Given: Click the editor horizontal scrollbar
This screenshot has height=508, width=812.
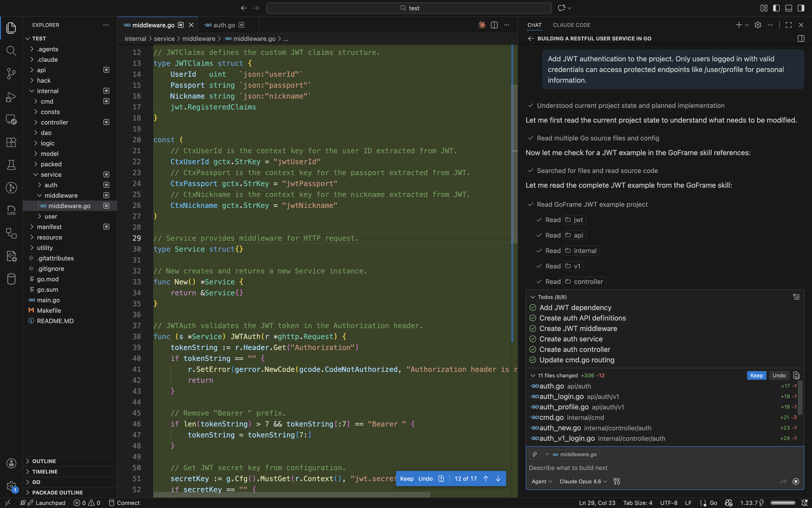Looking at the screenshot, I should 291,494.
